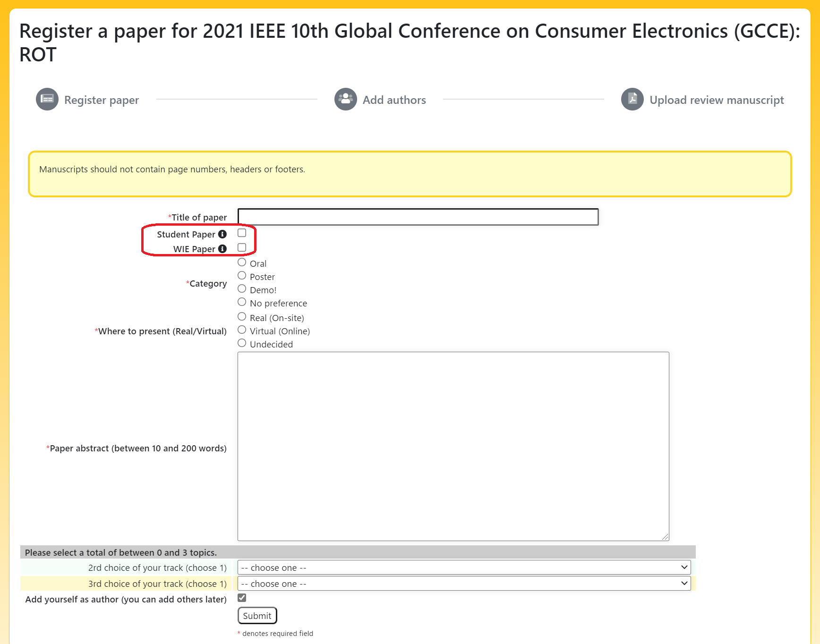Click the abstract textarea resize handle
The height and width of the screenshot is (644, 820).
pos(665,537)
